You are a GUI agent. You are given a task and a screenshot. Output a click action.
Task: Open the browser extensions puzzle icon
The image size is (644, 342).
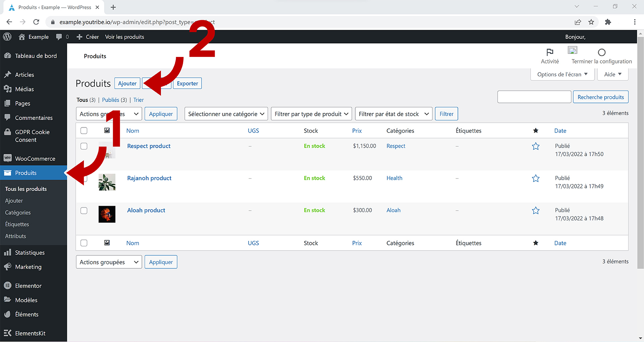[608, 22]
